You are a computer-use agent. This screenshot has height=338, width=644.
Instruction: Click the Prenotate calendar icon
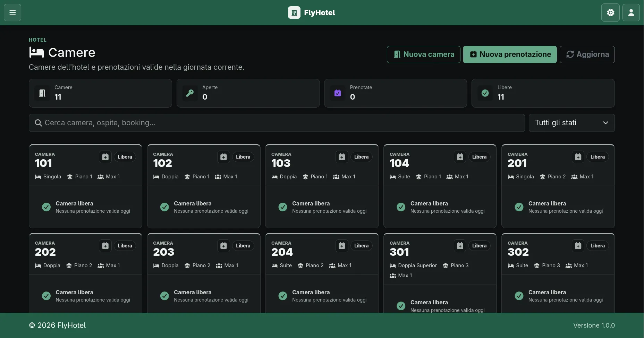338,93
